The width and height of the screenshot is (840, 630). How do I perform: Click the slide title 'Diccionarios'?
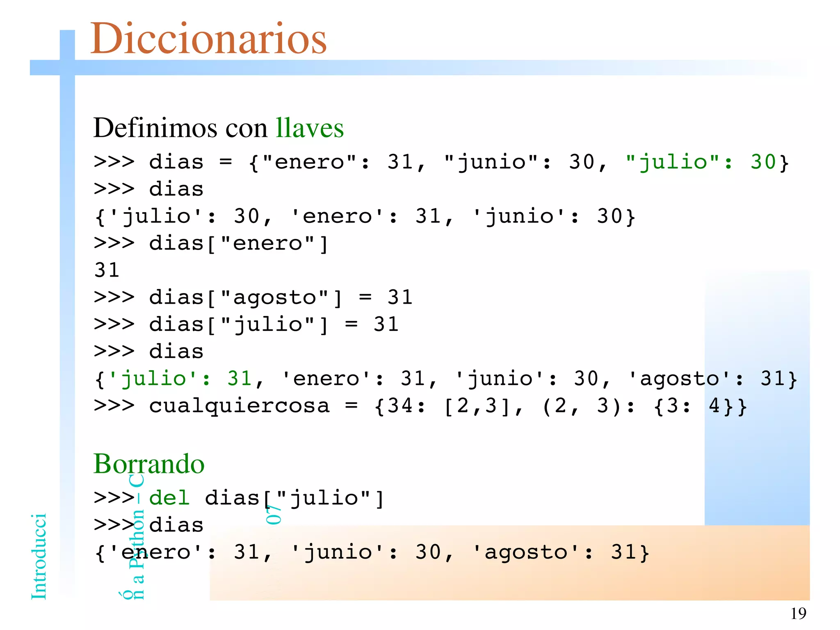pos(208,38)
